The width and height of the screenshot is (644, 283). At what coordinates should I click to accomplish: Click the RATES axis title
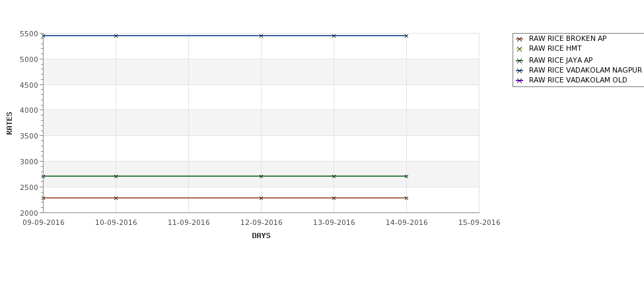9,123
